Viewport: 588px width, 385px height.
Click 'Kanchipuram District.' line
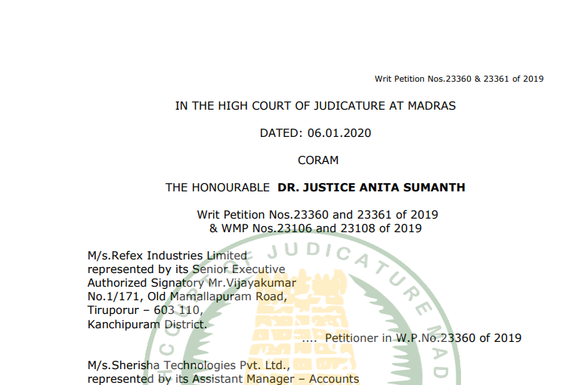click(147, 324)
